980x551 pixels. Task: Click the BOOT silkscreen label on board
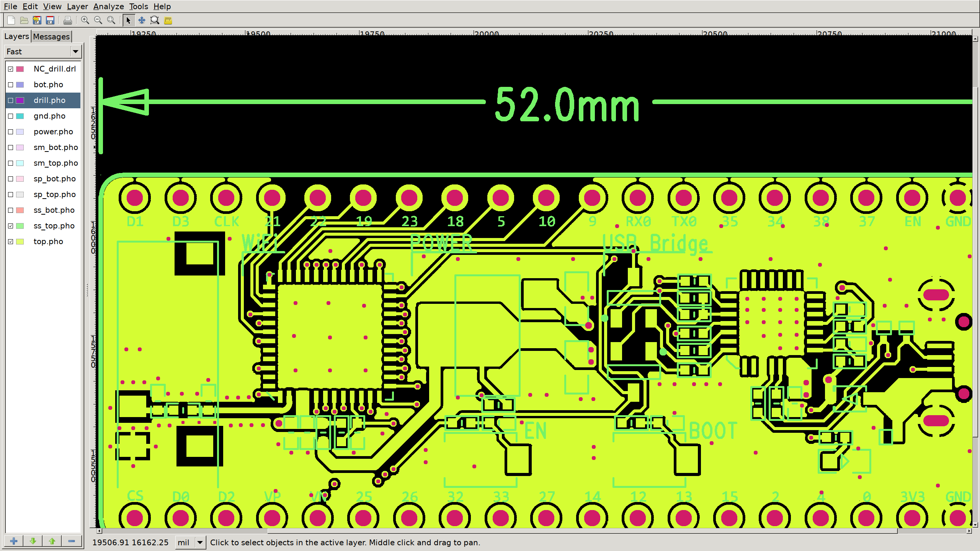(713, 431)
